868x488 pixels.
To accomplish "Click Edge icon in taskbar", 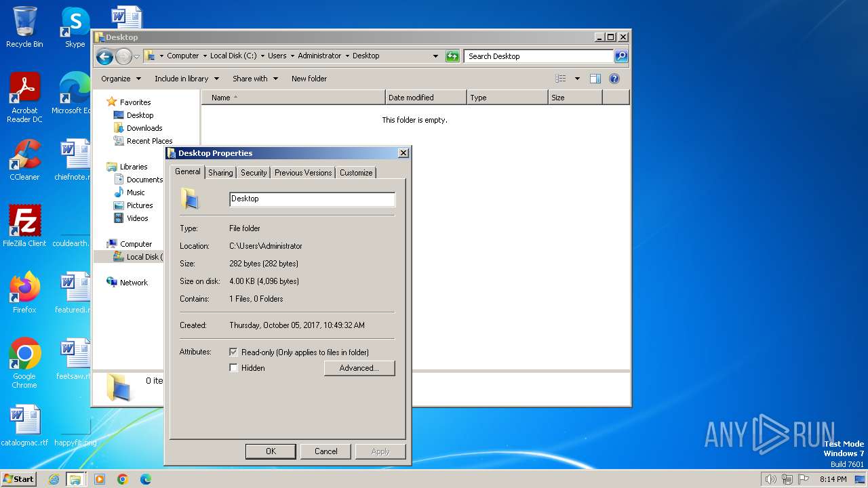I will (x=145, y=479).
